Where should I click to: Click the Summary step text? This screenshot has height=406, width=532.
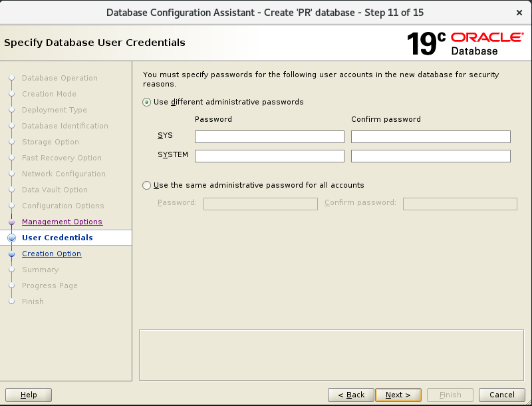click(41, 270)
